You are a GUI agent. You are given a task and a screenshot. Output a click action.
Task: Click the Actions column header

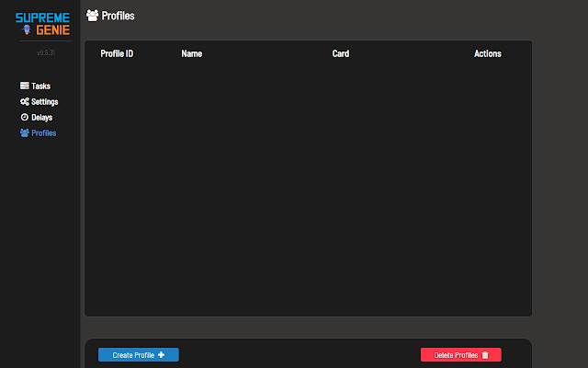(x=488, y=53)
